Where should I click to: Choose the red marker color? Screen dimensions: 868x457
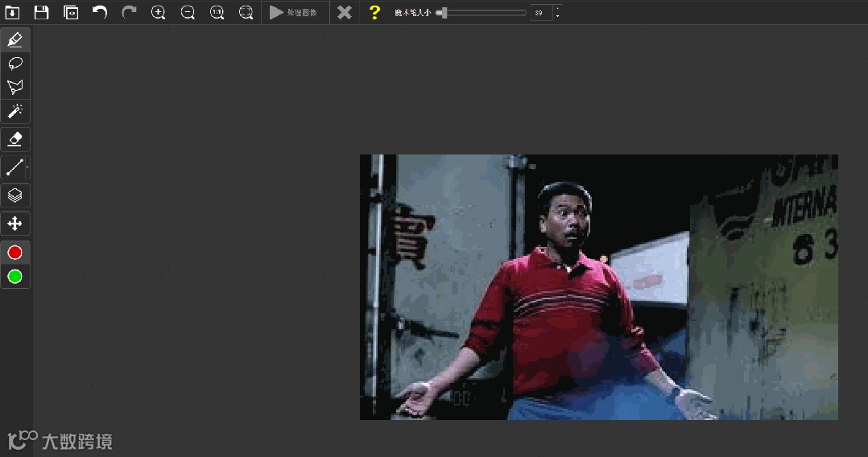click(x=15, y=253)
